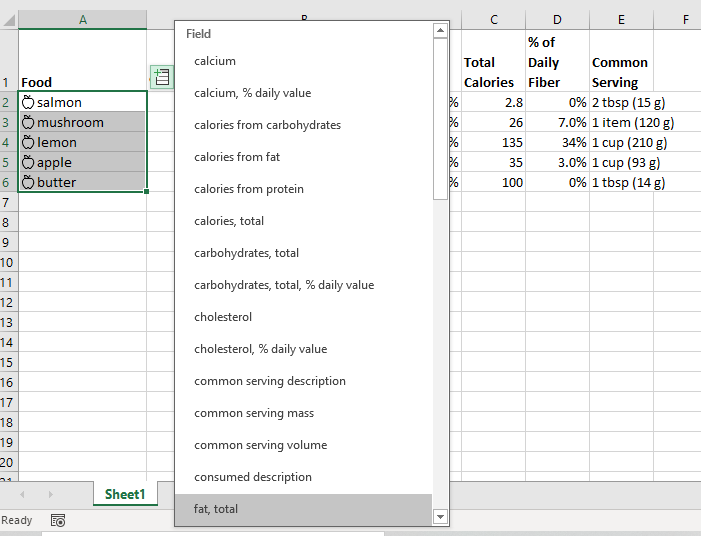The image size is (701, 536).
Task: Click the Insert Data icon beside Food header
Action: pyautogui.click(x=162, y=77)
